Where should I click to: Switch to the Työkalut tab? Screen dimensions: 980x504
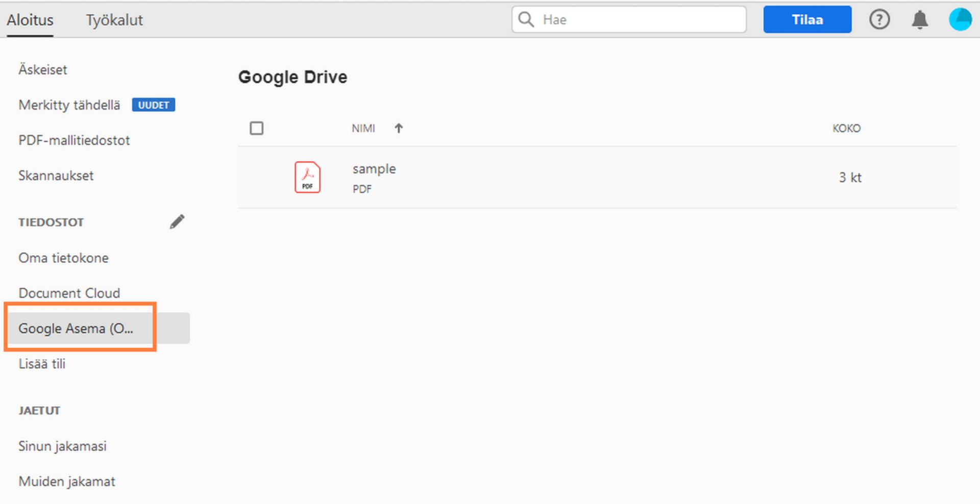(x=114, y=20)
